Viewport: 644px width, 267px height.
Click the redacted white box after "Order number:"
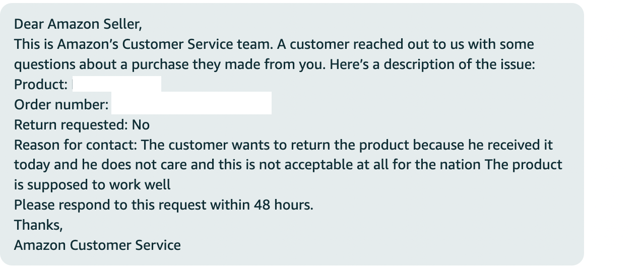pyautogui.click(x=191, y=103)
